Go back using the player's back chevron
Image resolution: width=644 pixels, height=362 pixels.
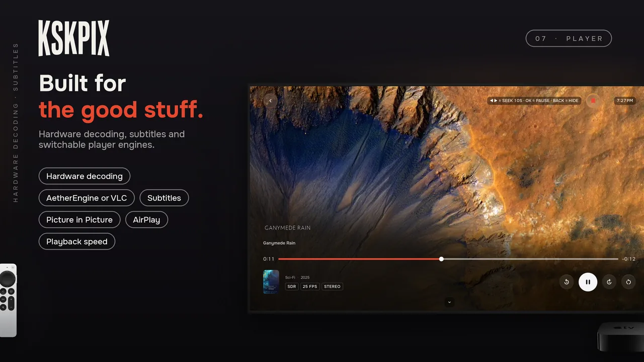click(x=270, y=101)
